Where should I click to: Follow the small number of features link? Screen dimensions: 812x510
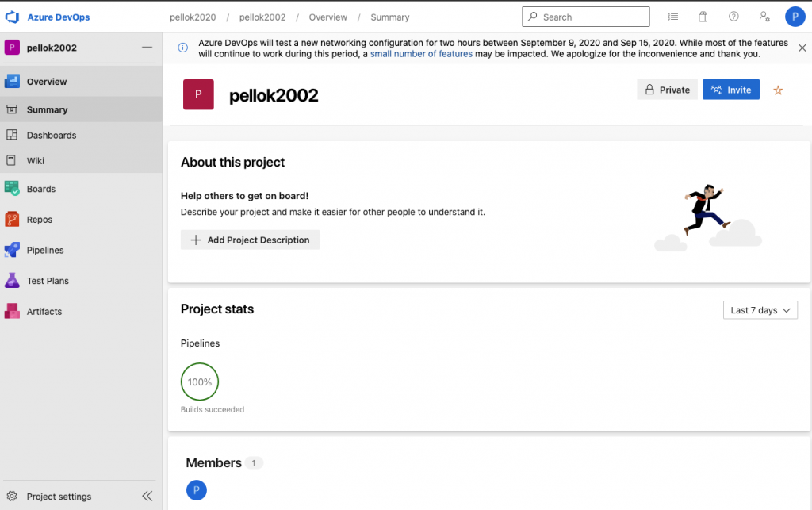point(421,54)
